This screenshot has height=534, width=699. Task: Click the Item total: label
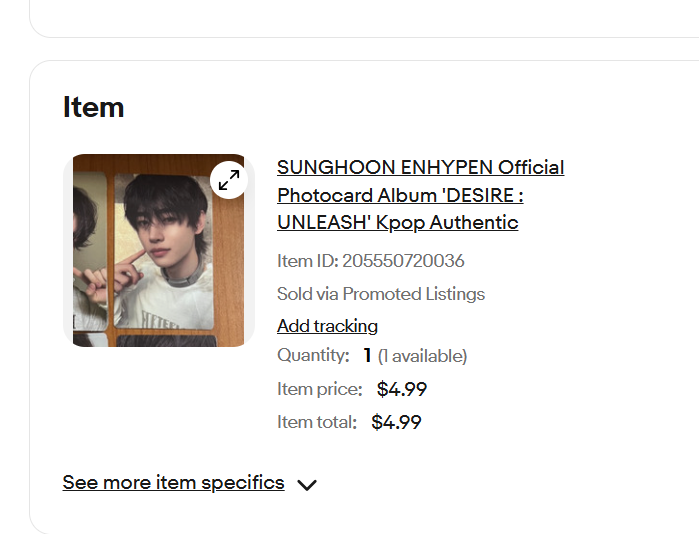tap(317, 422)
